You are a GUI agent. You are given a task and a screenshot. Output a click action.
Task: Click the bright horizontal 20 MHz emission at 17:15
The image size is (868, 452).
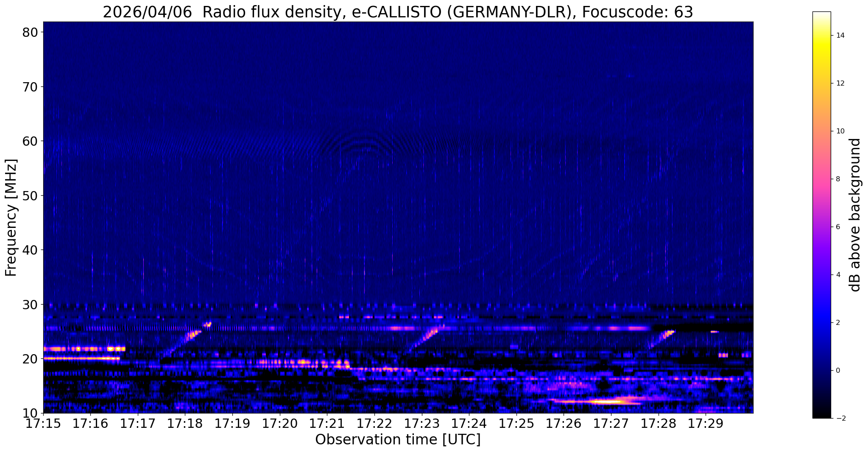coord(81,358)
